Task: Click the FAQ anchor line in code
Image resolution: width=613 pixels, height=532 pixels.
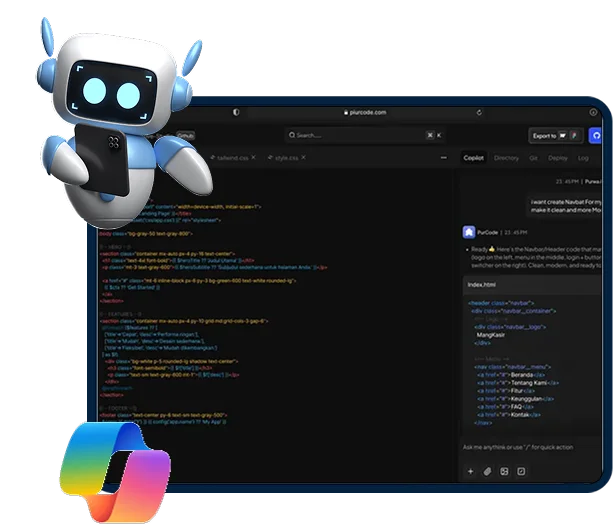Action: pos(505,407)
